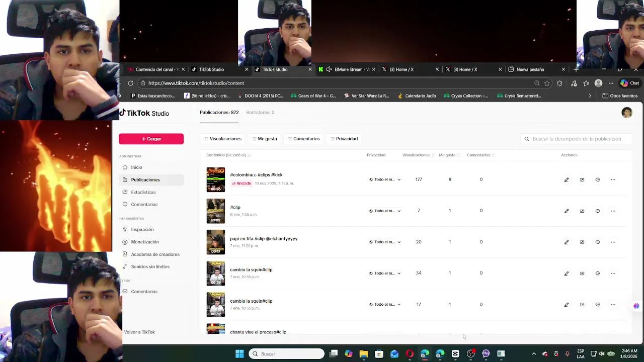
Task: Switch to the Publicaciones: 872 tab
Action: pyautogui.click(x=219, y=112)
